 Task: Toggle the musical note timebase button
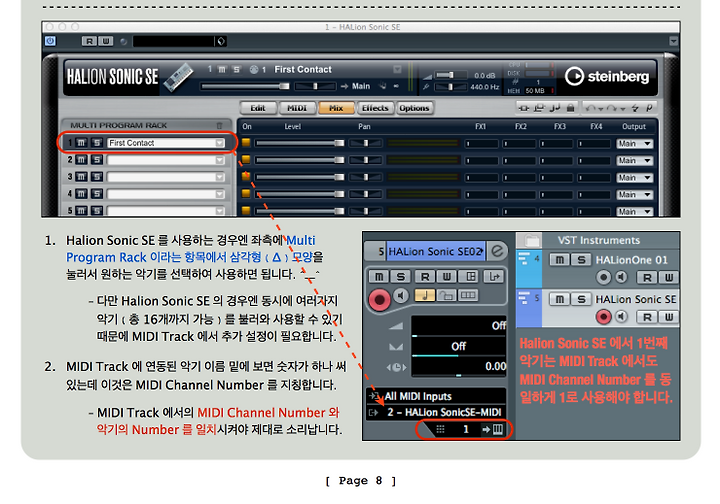pyautogui.click(x=425, y=295)
